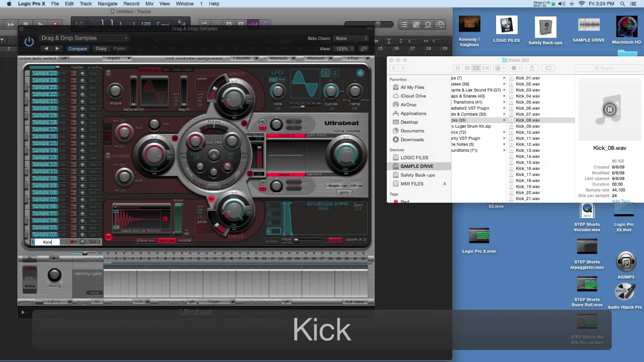Open the View 123% size dropdown

(344, 49)
